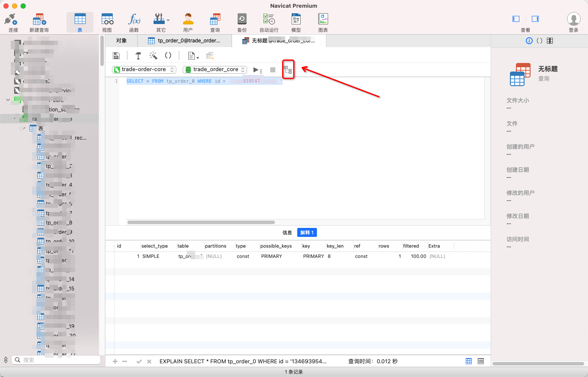This screenshot has width=588, height=377.
Task: Show the info panel via the i icon
Action: pos(529,41)
